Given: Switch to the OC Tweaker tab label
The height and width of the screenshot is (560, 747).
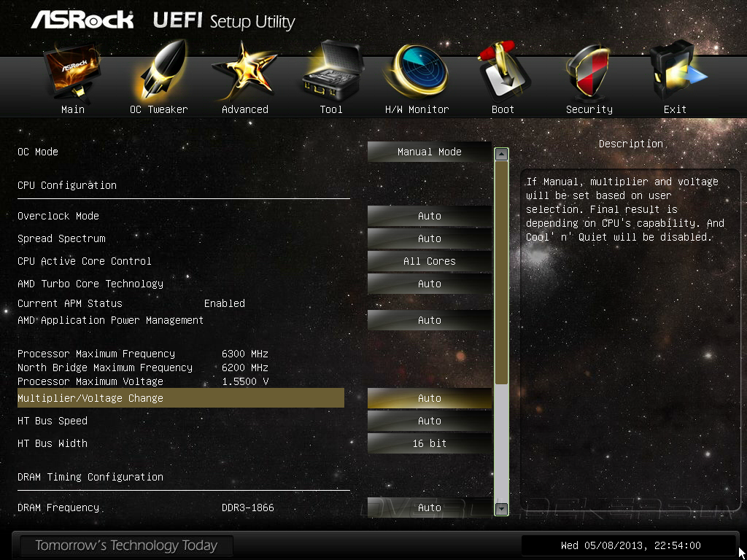Looking at the screenshot, I should pos(158,109).
